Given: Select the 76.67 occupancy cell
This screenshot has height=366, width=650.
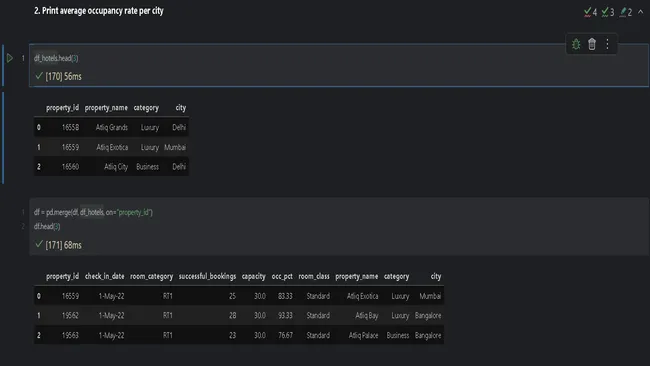Looking at the screenshot, I should pos(285,335).
